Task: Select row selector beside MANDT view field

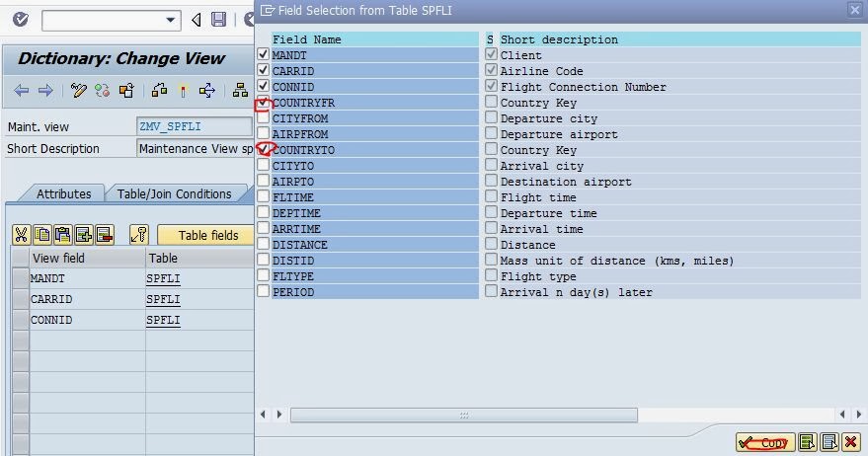Action: (21, 278)
